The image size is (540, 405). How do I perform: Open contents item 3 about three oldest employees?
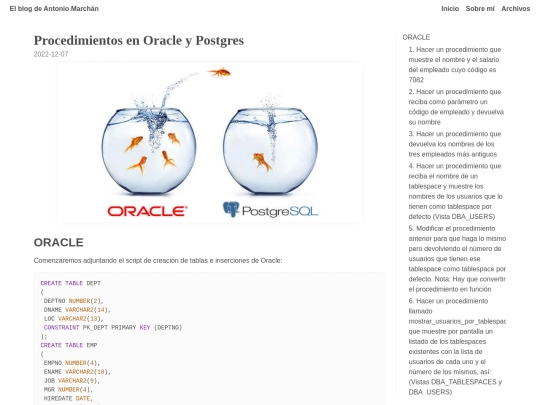pyautogui.click(x=455, y=144)
